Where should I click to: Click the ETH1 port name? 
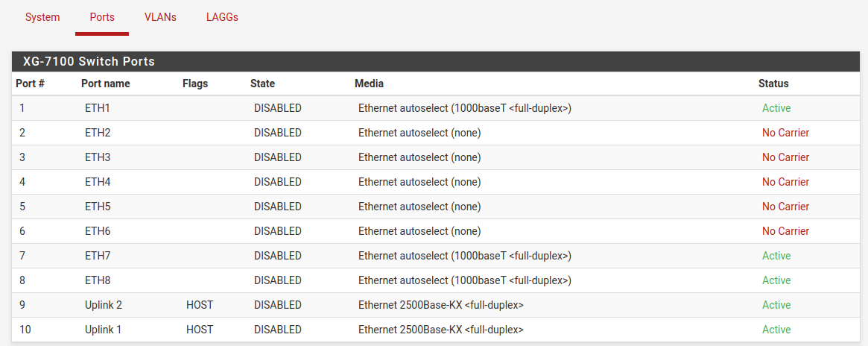(x=98, y=108)
